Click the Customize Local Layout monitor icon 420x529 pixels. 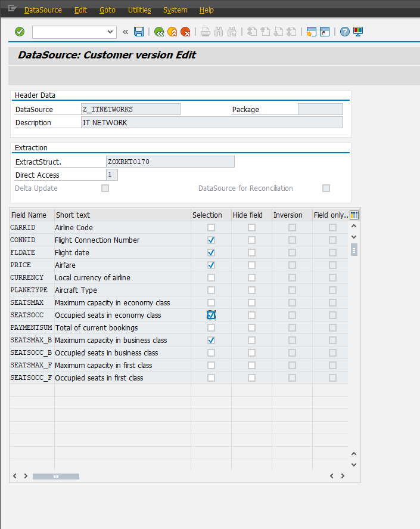pos(358,32)
